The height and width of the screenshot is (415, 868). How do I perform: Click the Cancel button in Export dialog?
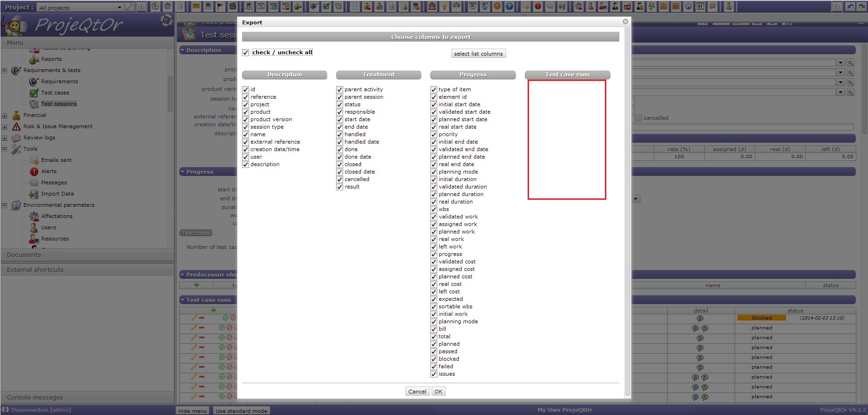click(x=417, y=392)
